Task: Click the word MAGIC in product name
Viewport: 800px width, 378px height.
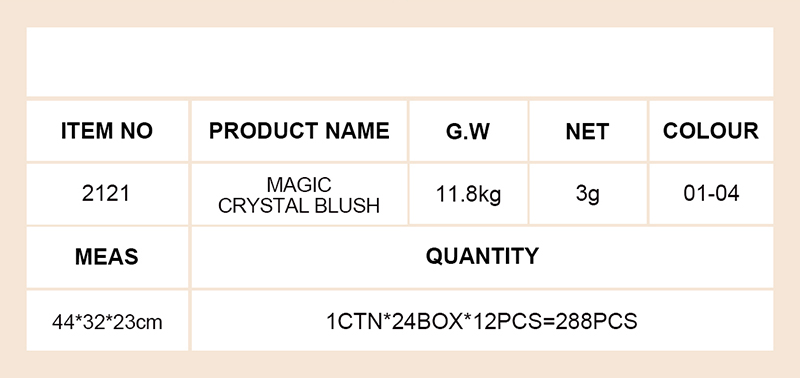Action: (x=299, y=185)
